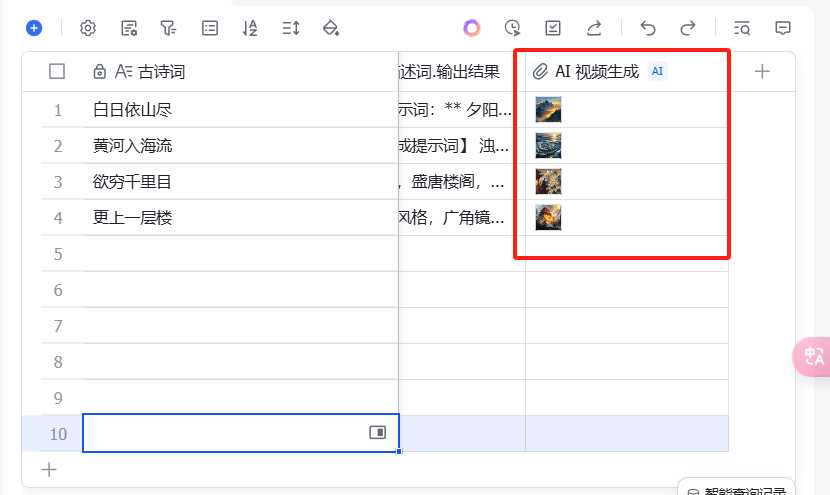
Task: Select cell 更上一层楼
Action: pyautogui.click(x=241, y=218)
